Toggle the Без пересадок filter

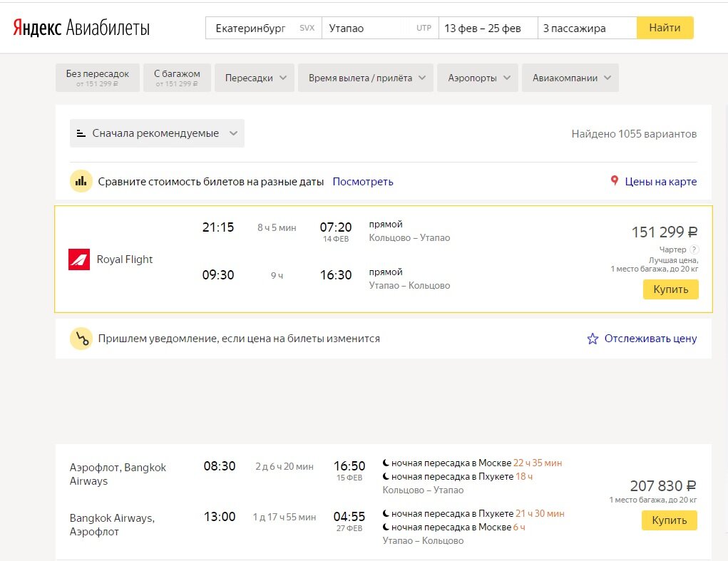coord(98,78)
